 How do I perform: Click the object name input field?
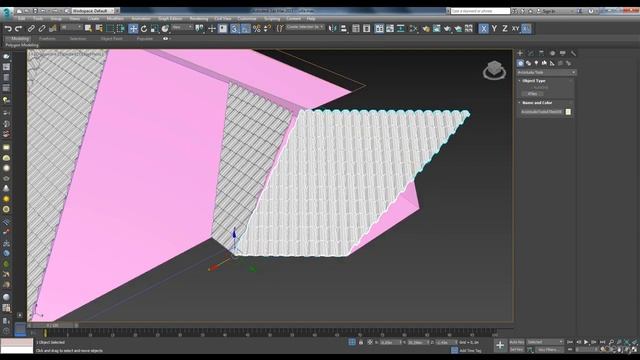point(542,112)
